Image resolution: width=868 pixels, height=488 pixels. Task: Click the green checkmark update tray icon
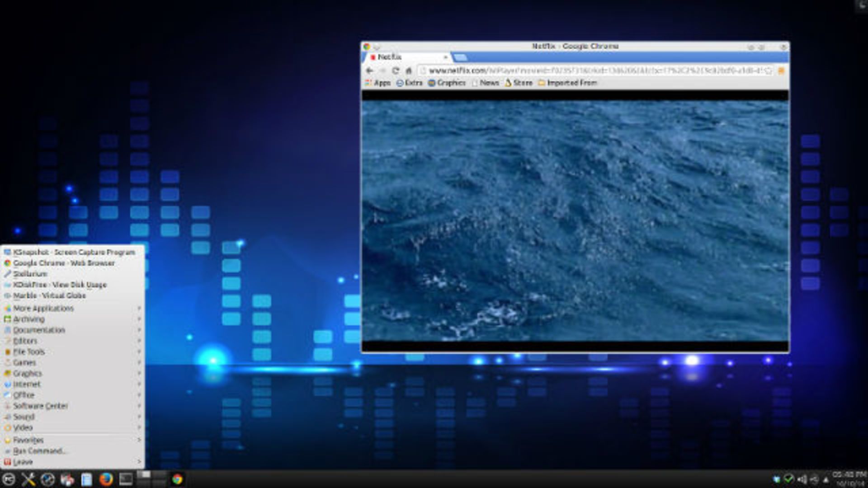point(789,479)
